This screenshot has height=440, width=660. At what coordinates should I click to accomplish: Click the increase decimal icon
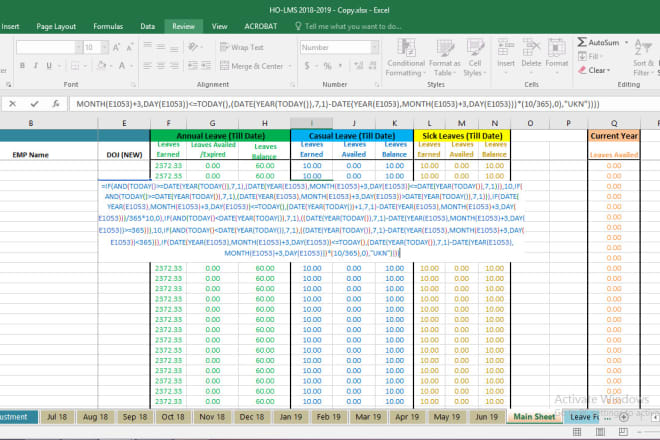tap(359, 66)
